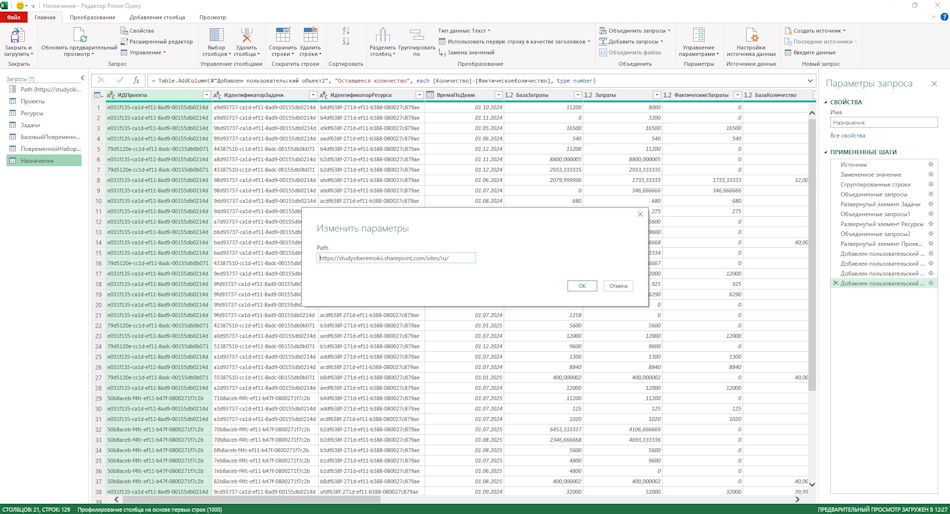Close the Изменить параметры dialog
Screen dimensions: 950x514
pos(640,214)
